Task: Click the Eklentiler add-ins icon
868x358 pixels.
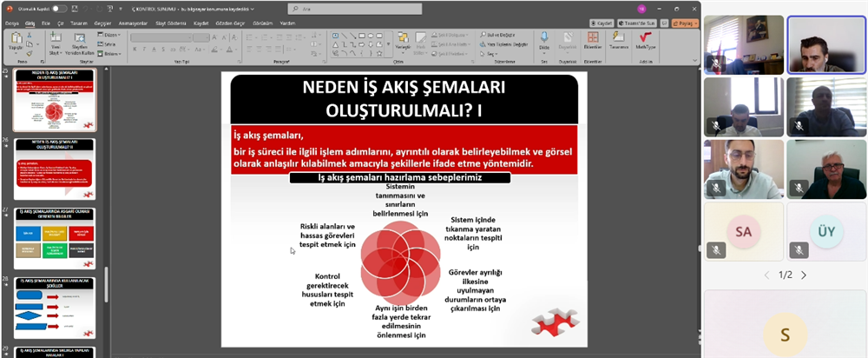Action: pyautogui.click(x=592, y=37)
